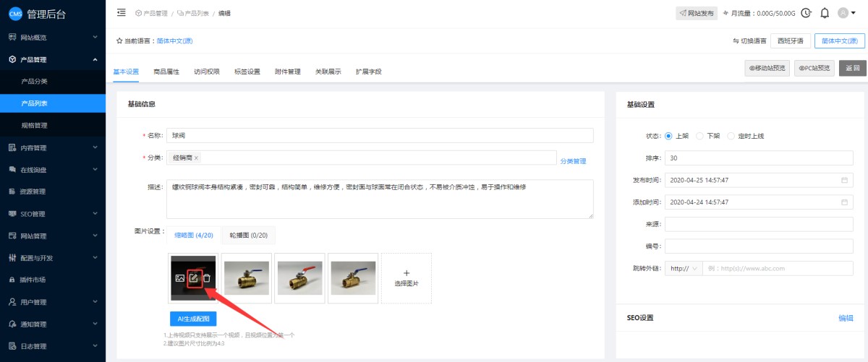This screenshot has height=362, width=868.
Task: Select the 基本设置 tab
Action: click(126, 72)
